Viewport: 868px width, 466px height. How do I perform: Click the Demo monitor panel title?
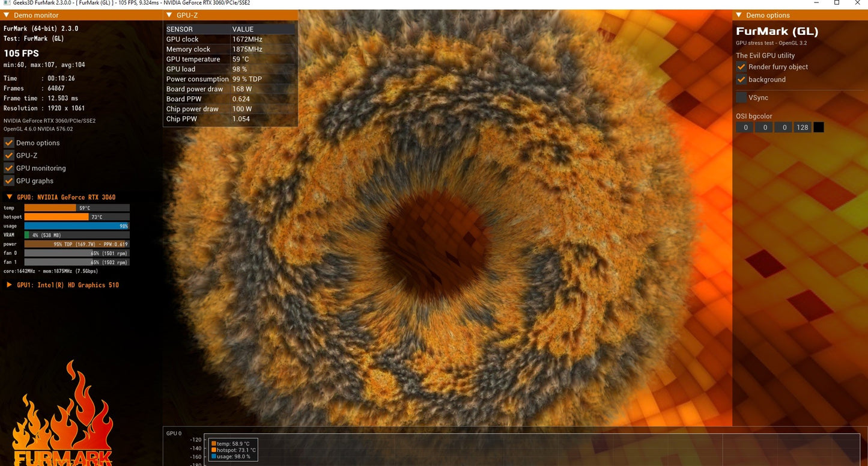click(x=37, y=15)
